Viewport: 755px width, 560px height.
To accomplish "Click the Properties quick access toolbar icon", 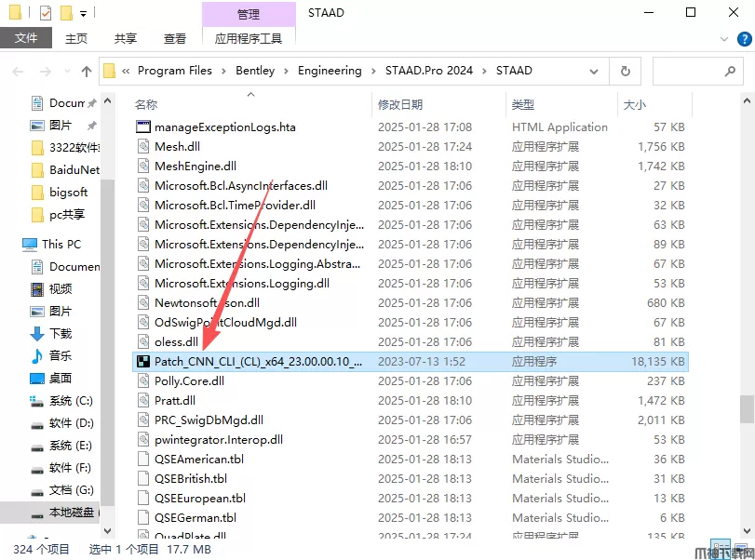I will pyautogui.click(x=46, y=12).
